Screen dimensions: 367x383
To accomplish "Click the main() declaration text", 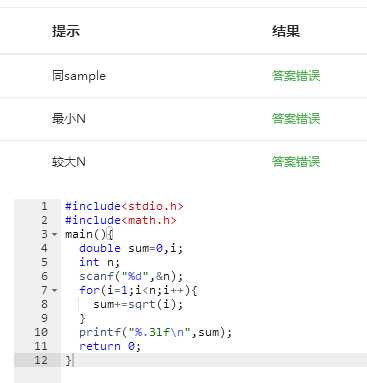I will point(89,235).
